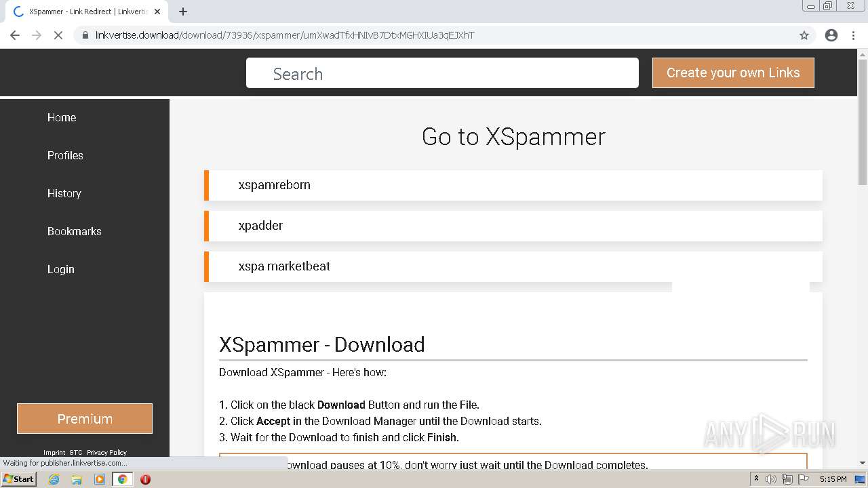868x488 pixels.
Task: Click Create your own Links button
Action: coord(733,73)
